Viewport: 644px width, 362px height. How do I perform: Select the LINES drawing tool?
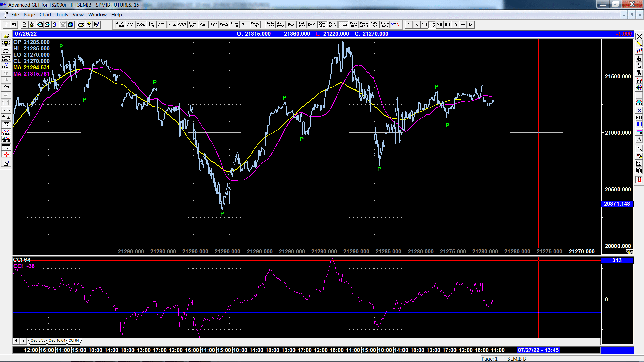click(6, 132)
